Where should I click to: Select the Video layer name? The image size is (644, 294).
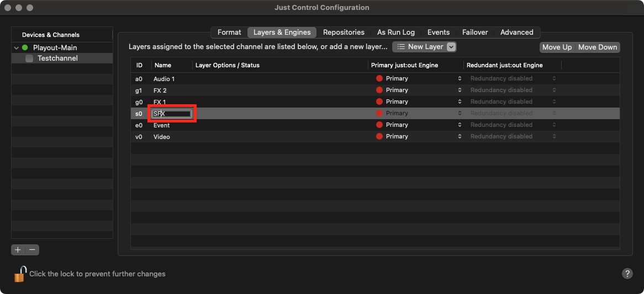click(x=161, y=137)
